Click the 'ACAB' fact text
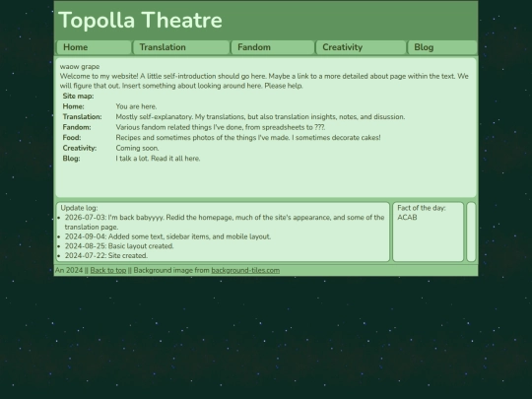The width and height of the screenshot is (532, 399). [407, 218]
